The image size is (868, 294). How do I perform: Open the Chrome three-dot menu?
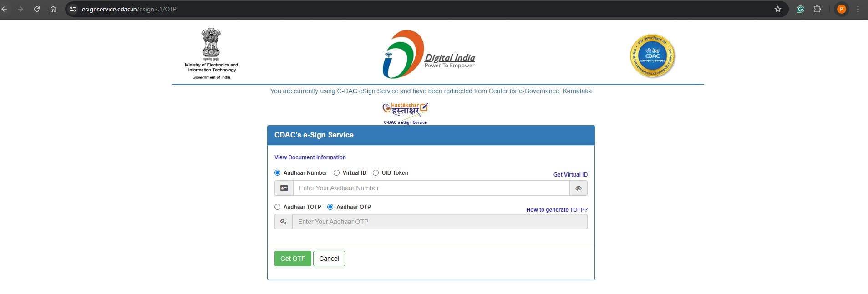tap(858, 9)
